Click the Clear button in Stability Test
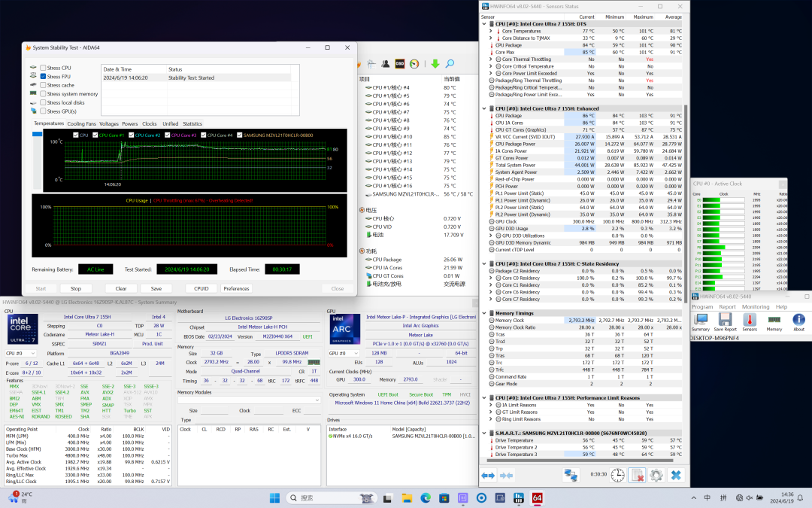The height and width of the screenshot is (508, 812). coord(120,289)
